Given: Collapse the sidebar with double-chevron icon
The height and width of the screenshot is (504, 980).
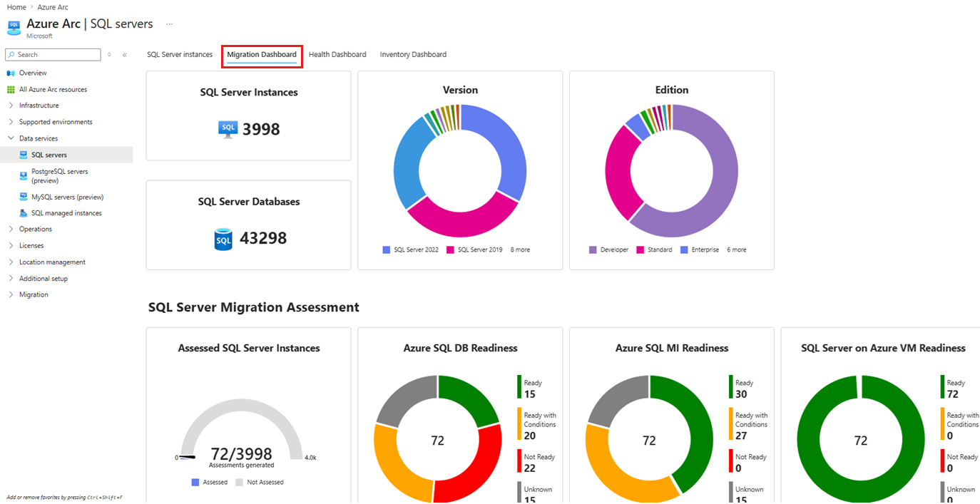Looking at the screenshot, I should point(125,55).
